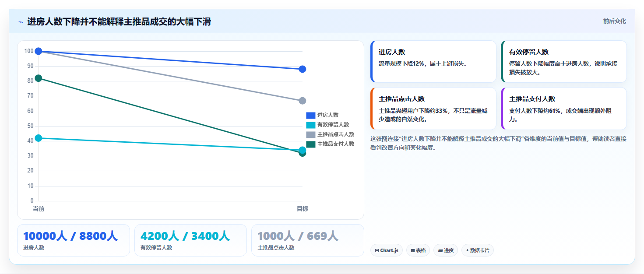The height and width of the screenshot is (274, 644).
Task: Toggle 有效停留人数 legend cyan swatch
Action: point(310,125)
